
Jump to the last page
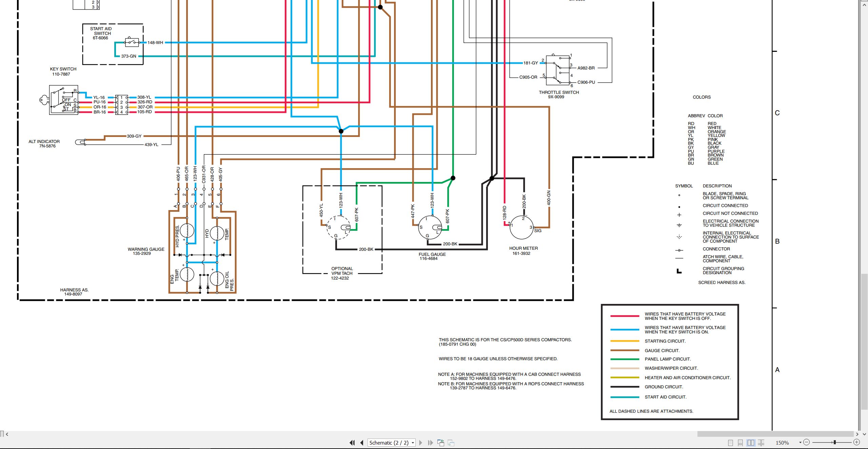coord(431,443)
